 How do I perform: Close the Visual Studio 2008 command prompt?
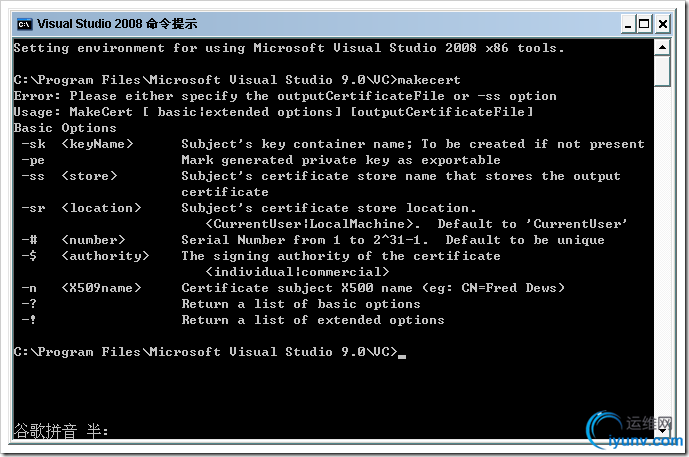click(663, 23)
